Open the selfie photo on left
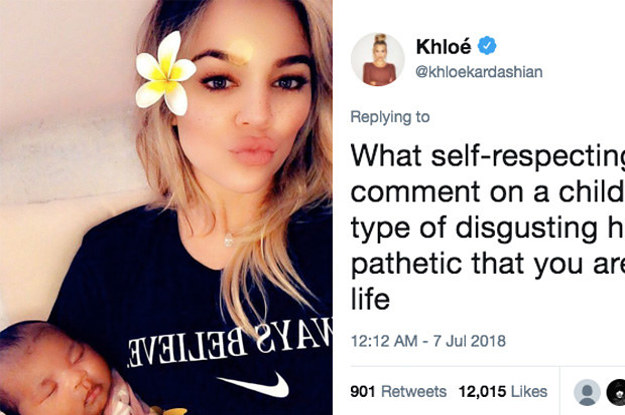 click(x=166, y=207)
